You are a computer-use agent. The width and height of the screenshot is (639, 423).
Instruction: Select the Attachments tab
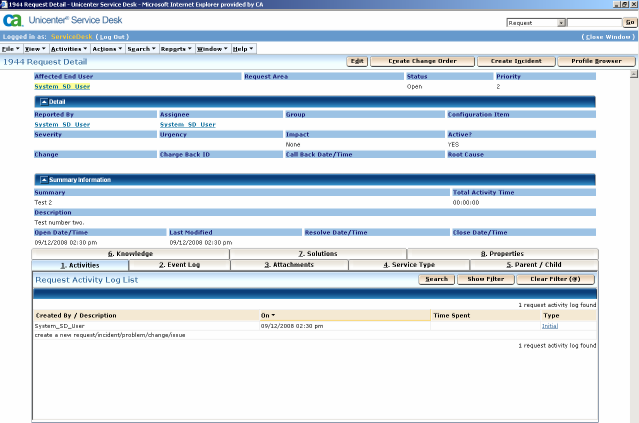point(288,265)
